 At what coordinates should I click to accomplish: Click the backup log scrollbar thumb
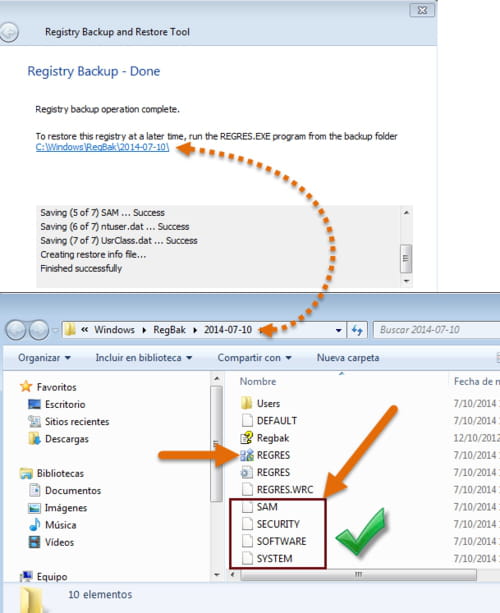(x=406, y=258)
